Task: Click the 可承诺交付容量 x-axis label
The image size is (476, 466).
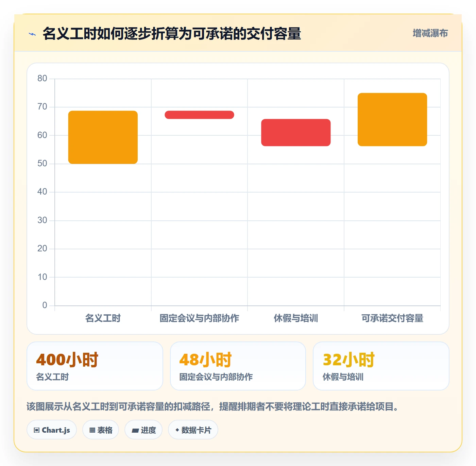Action: point(392,318)
